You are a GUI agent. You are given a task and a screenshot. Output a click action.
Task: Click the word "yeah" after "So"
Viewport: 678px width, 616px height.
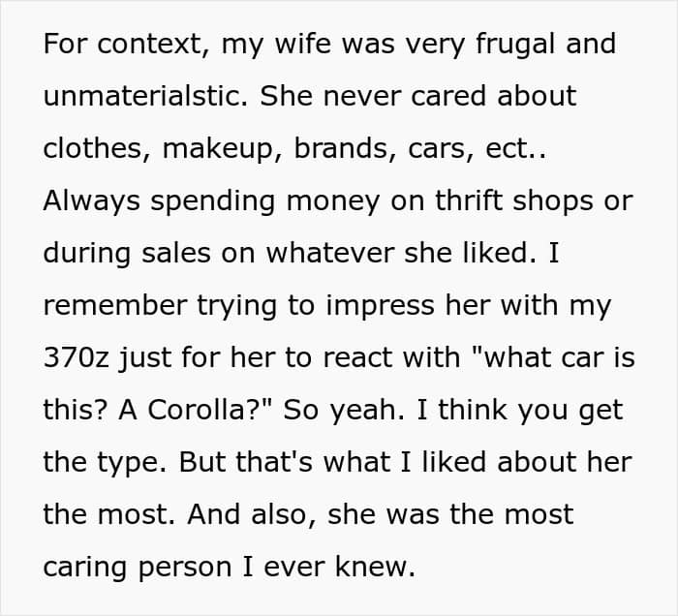coord(367,411)
